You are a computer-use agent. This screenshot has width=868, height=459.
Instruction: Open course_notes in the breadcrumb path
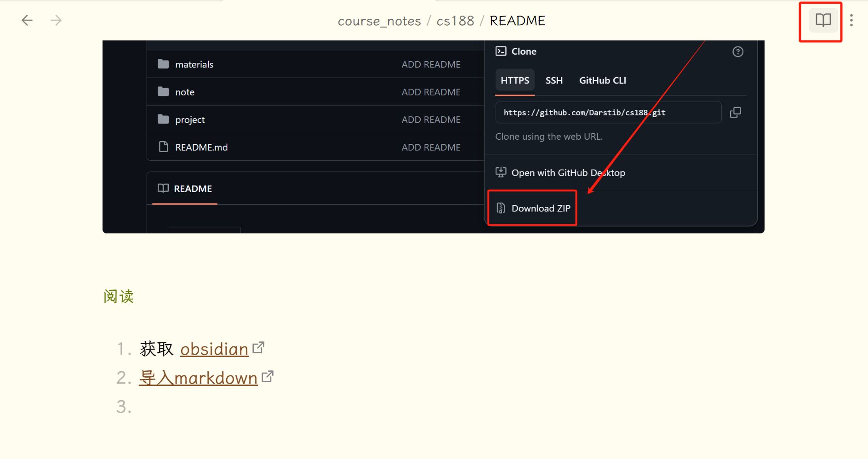coord(379,21)
